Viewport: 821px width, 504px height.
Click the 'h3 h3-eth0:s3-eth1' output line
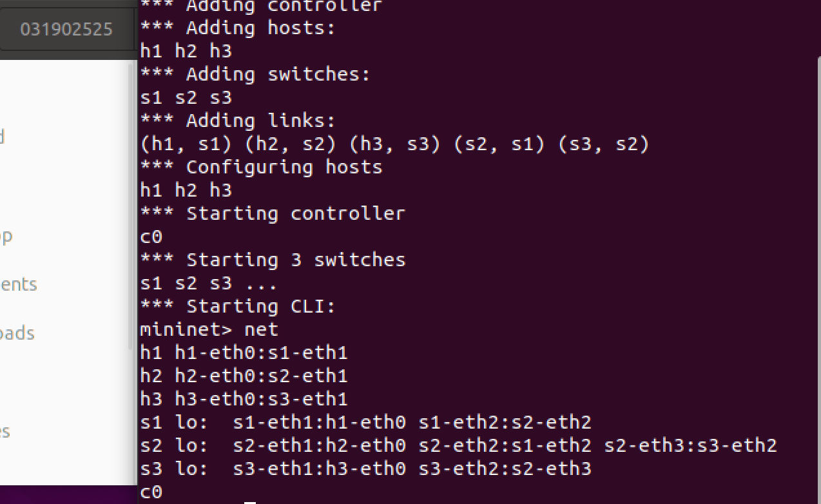(244, 399)
